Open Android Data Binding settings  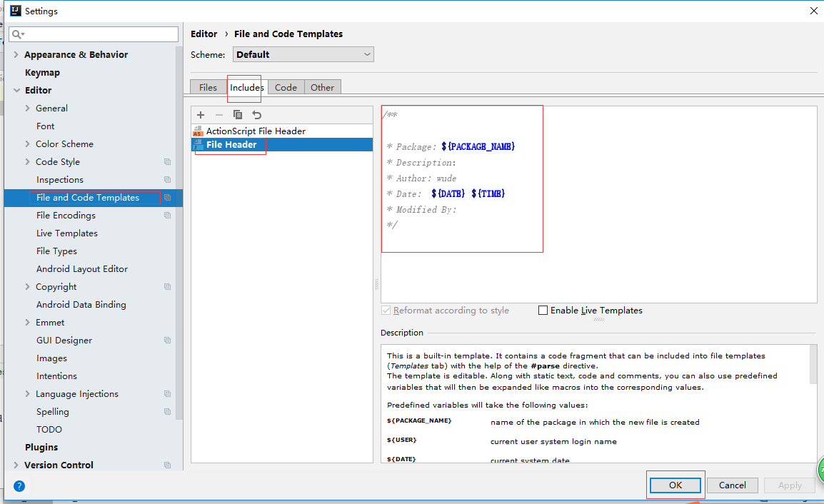tap(81, 305)
